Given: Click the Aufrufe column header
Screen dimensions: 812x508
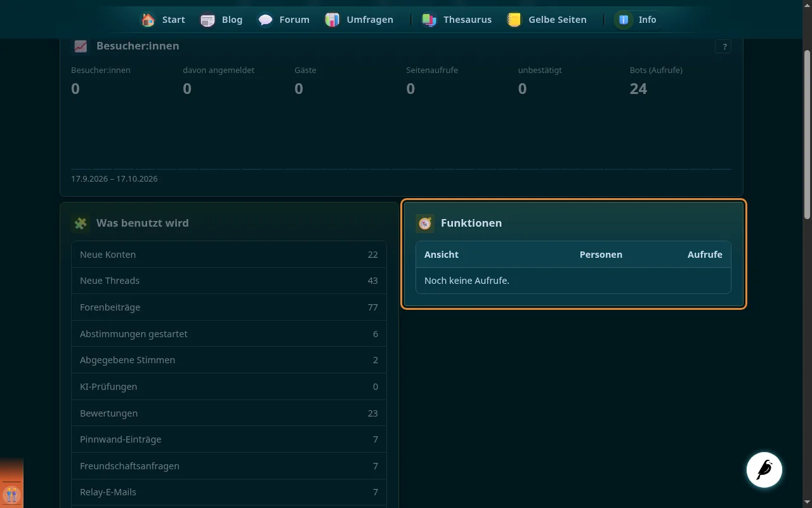Looking at the screenshot, I should [x=705, y=255].
